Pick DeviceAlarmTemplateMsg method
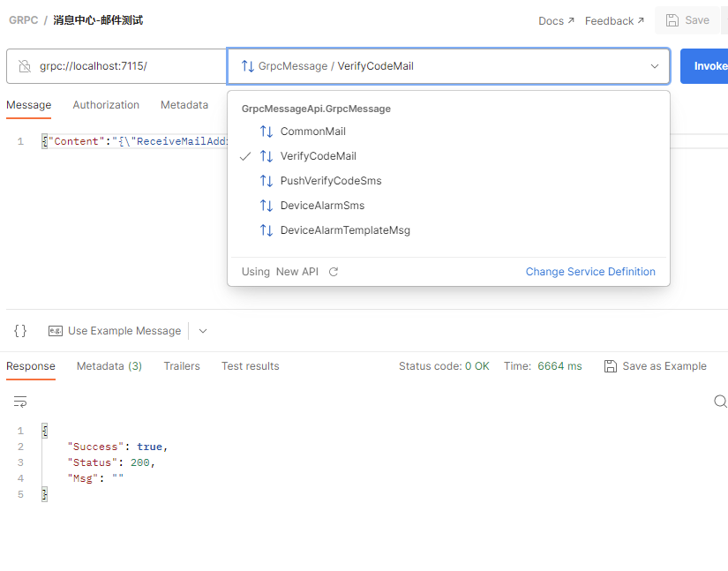The image size is (728, 571). 345,230
